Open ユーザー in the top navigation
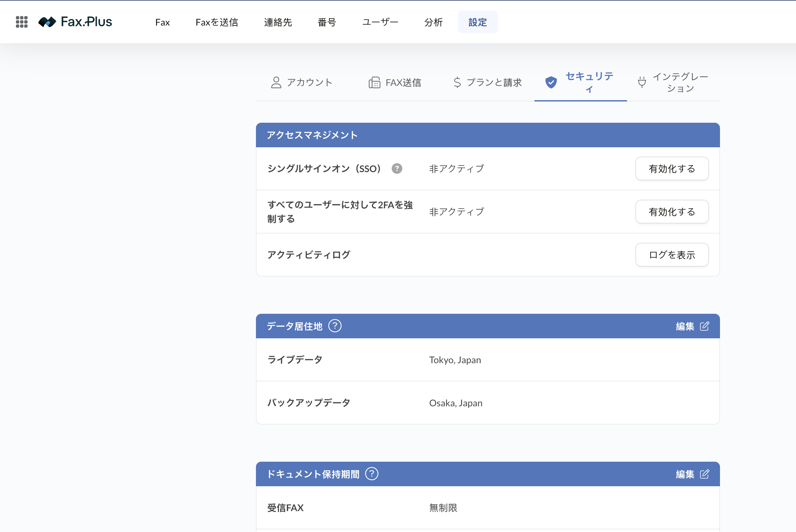796x532 pixels. coord(380,22)
